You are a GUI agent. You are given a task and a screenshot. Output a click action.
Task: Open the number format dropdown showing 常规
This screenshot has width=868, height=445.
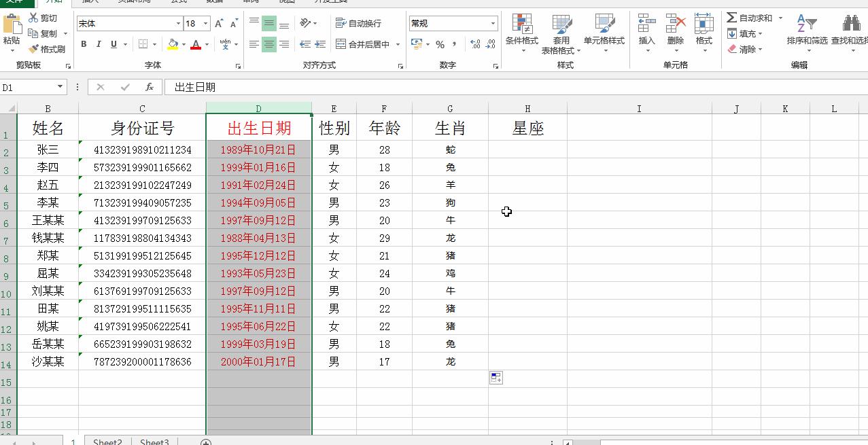(x=453, y=22)
